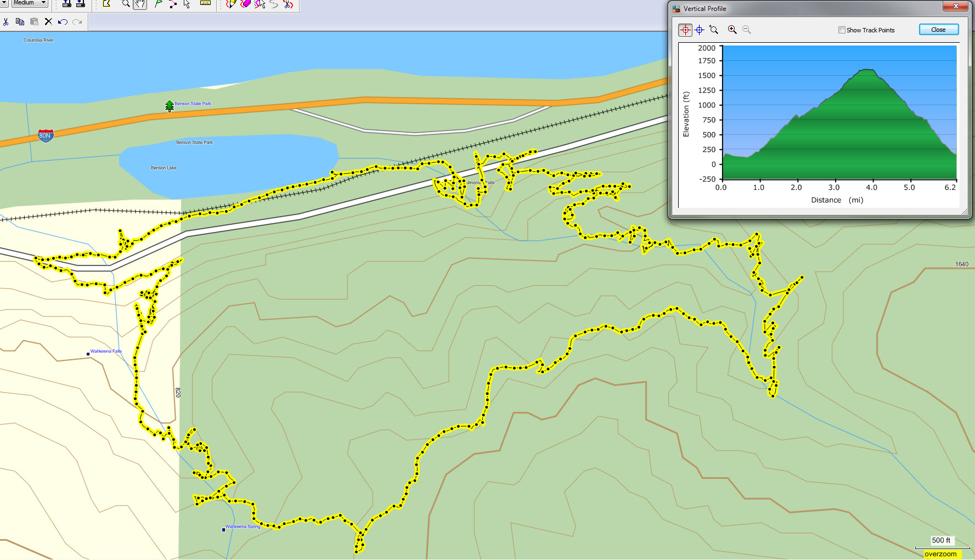Copy selection with the Copy icon

point(20,22)
